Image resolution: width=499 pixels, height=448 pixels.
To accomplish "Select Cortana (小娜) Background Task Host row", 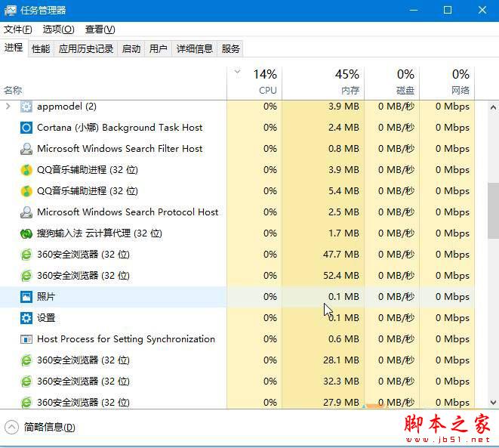I will point(237,128).
